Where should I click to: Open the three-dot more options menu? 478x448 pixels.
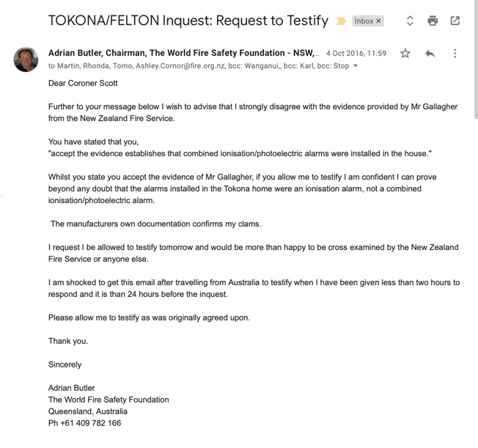pos(455,54)
